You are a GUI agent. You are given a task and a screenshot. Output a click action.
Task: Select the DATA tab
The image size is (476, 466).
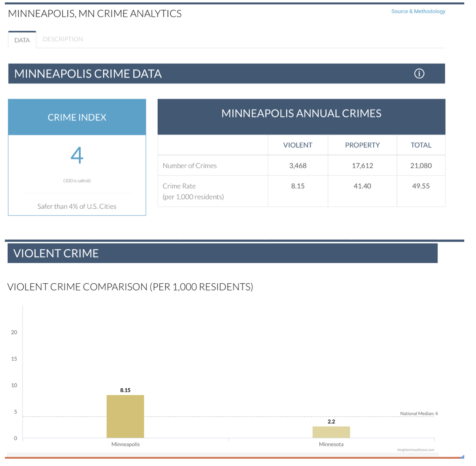click(x=22, y=41)
